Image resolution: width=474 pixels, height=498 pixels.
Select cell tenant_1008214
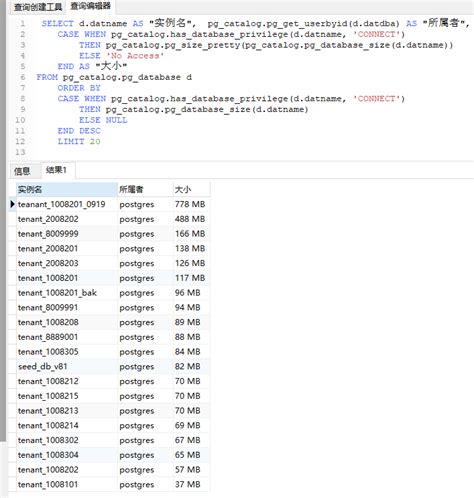coord(67,425)
